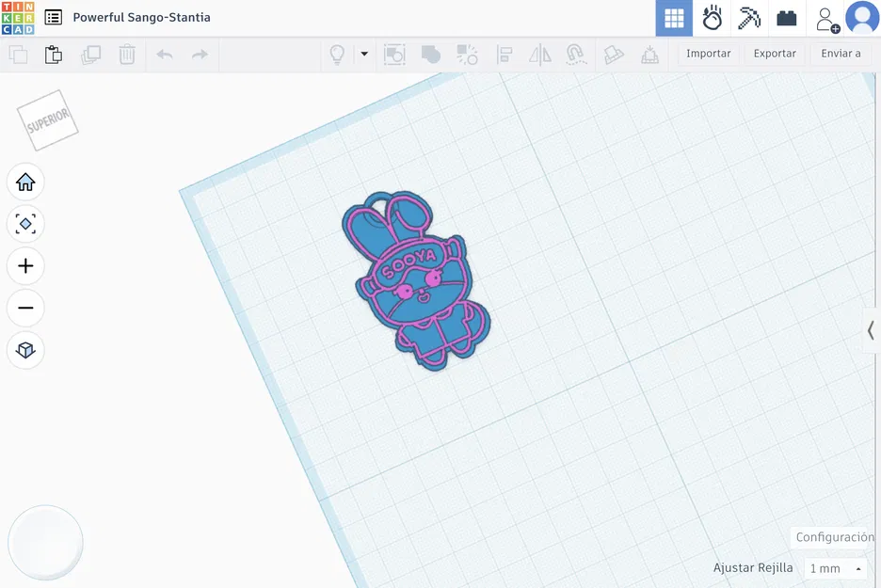881x588 pixels.
Task: Zoom out with the minus button
Action: coord(25,308)
